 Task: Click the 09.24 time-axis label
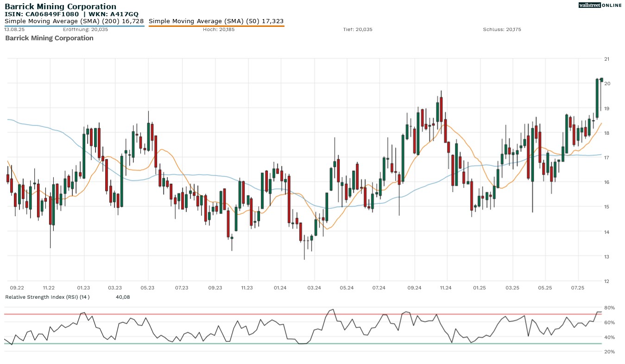tap(415, 288)
